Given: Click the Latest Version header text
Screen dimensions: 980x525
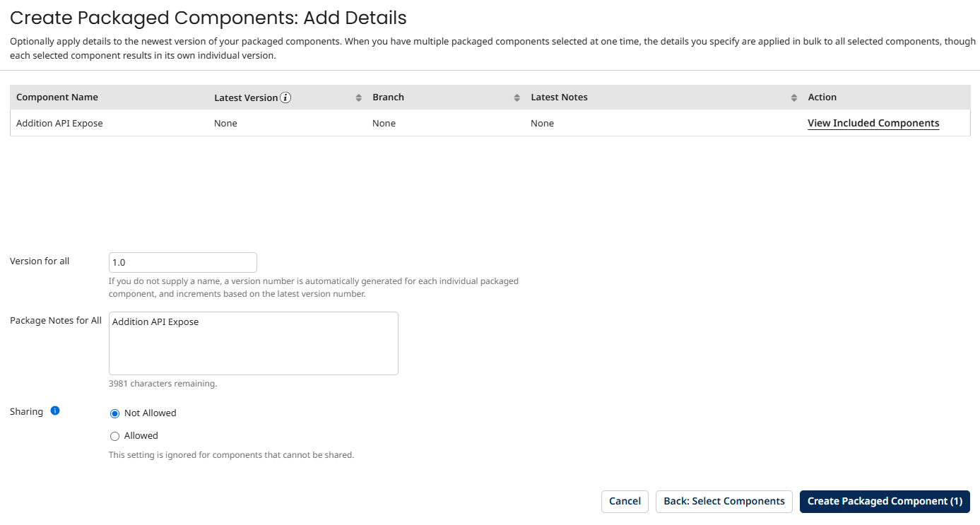Looking at the screenshot, I should [246, 98].
